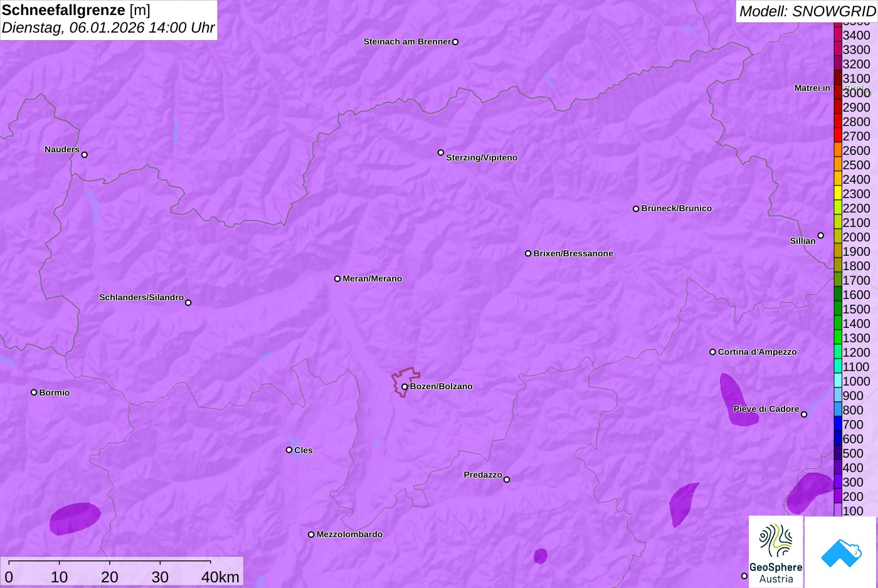Image resolution: width=878 pixels, height=588 pixels.
Task: Select the Bormio location dot
Action: [x=34, y=392]
